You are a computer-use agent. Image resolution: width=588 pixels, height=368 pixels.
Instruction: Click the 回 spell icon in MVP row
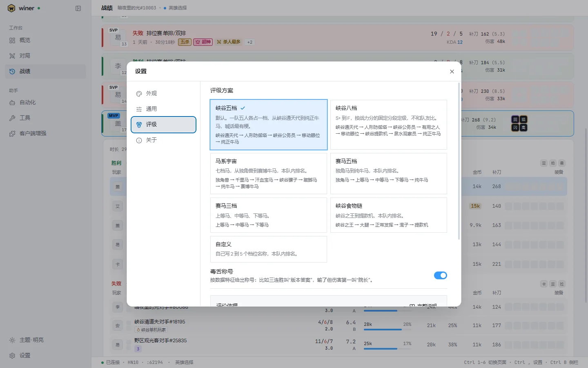click(515, 119)
